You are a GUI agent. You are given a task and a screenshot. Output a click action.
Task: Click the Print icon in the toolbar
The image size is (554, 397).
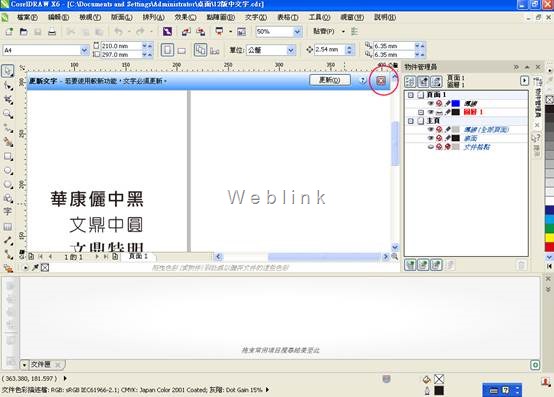tap(52, 32)
